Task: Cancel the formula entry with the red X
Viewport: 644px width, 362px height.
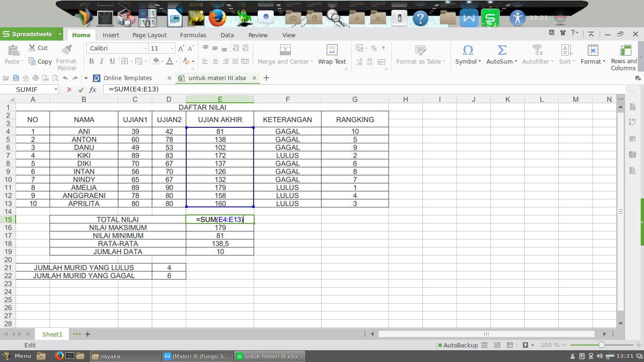Action: point(69,89)
